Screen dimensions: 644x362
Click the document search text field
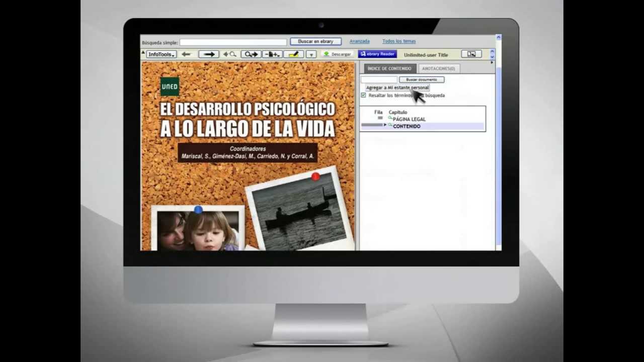point(379,79)
